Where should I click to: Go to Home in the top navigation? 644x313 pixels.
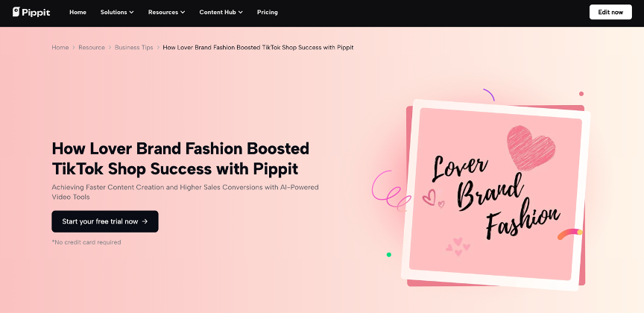(x=78, y=13)
